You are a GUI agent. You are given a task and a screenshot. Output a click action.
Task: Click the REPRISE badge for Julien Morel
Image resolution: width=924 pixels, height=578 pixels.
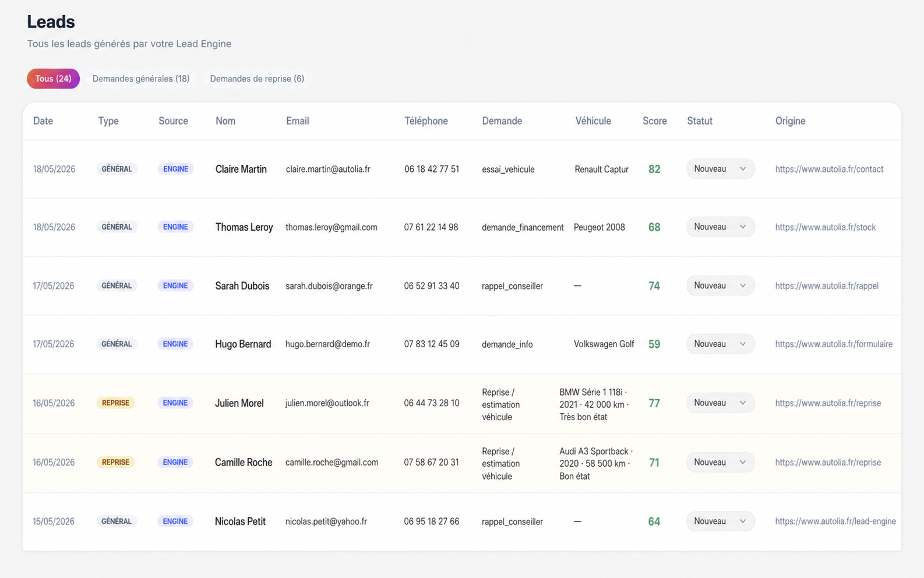coord(115,403)
